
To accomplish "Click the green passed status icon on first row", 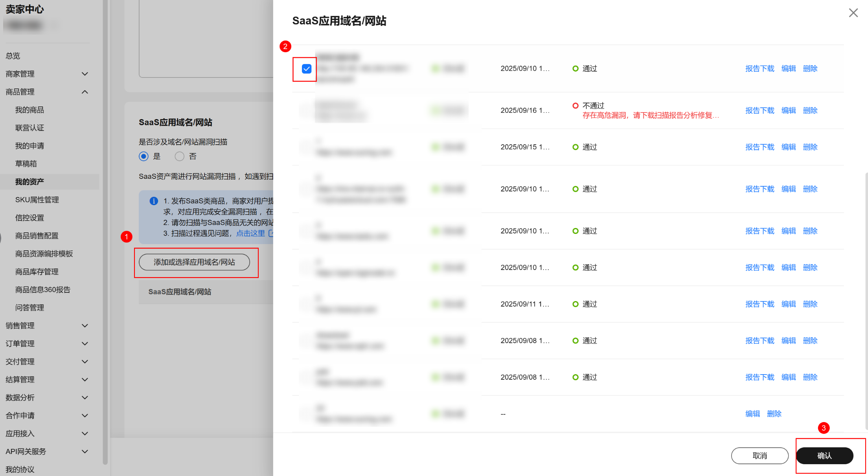I will (575, 68).
